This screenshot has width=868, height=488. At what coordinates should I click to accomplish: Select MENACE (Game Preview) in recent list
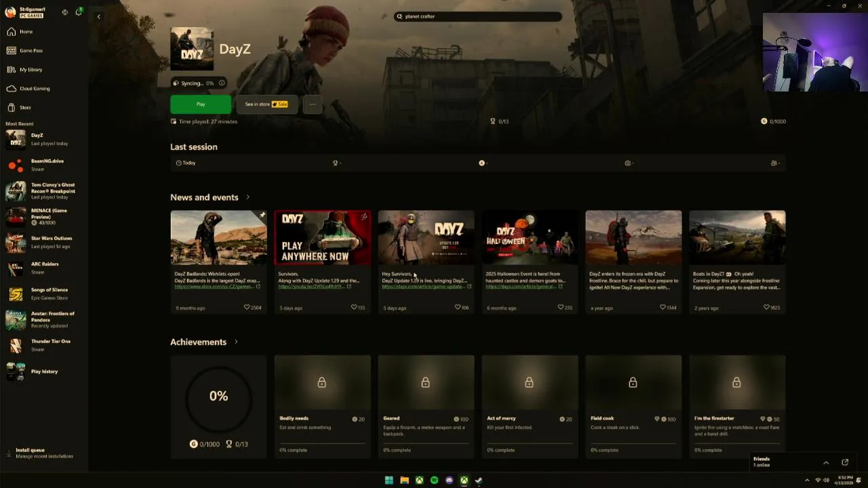tap(44, 216)
